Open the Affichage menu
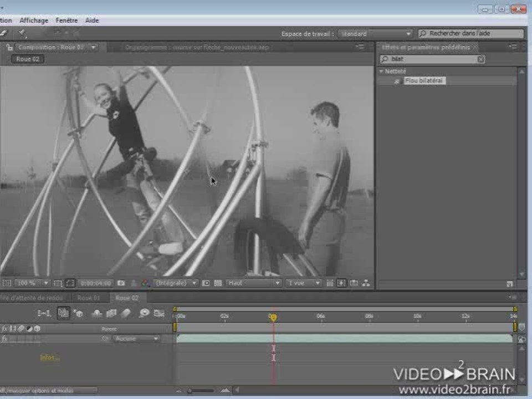Screen dimensions: 532x399 tap(34, 21)
